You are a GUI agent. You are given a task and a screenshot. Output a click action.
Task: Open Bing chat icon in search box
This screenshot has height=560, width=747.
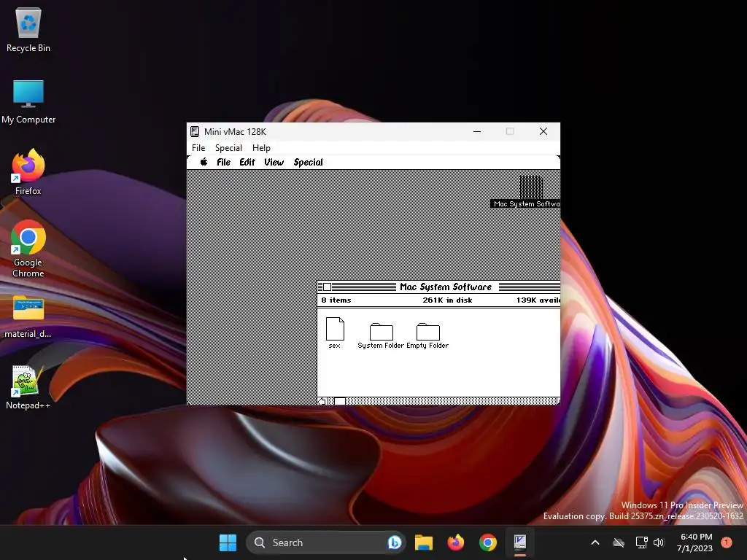[395, 542]
